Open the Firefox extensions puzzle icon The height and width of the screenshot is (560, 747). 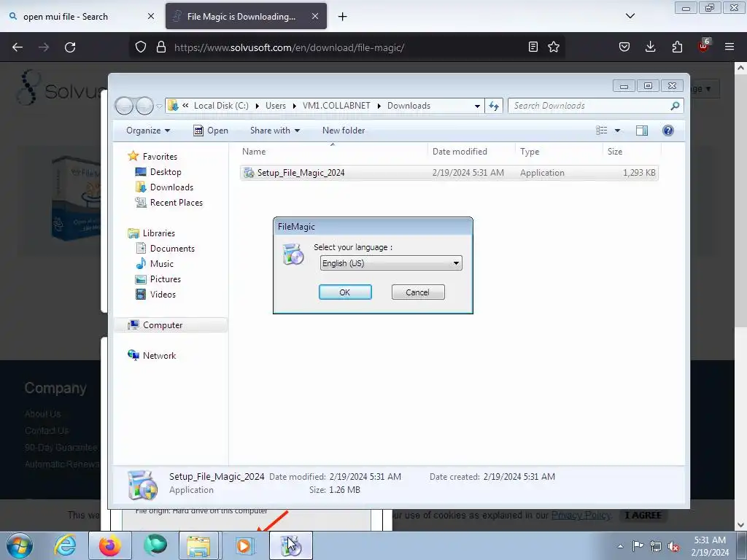(677, 47)
